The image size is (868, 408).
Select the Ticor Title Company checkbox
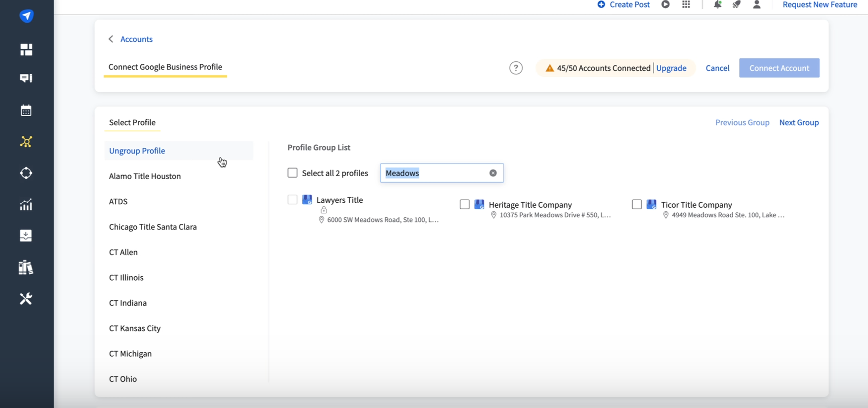click(637, 204)
